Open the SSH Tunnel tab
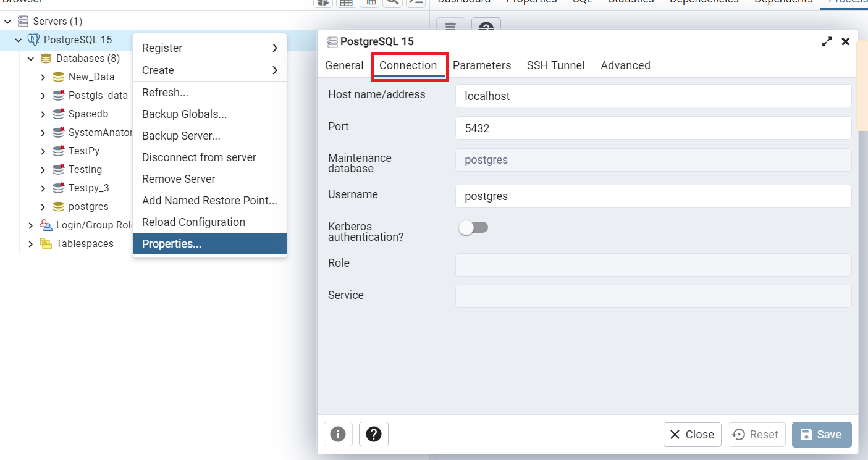The width and height of the screenshot is (868, 460). (x=556, y=65)
